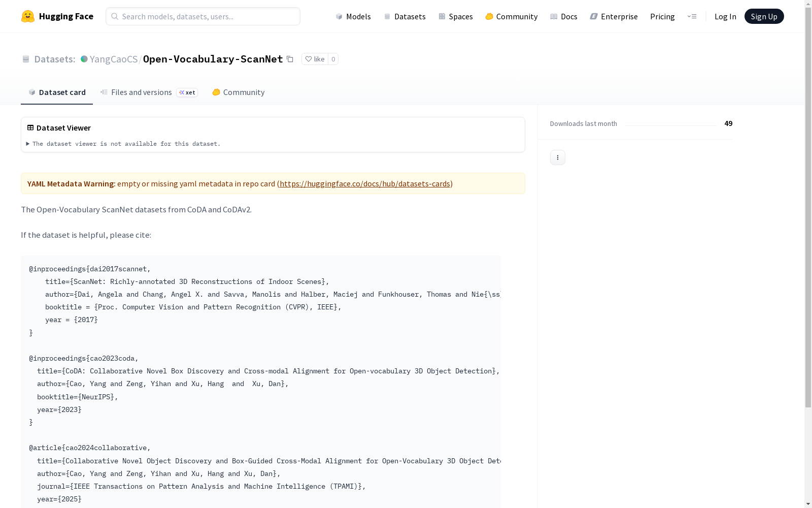812x508 pixels.
Task: Open Datasets in top navigation
Action: click(x=404, y=16)
